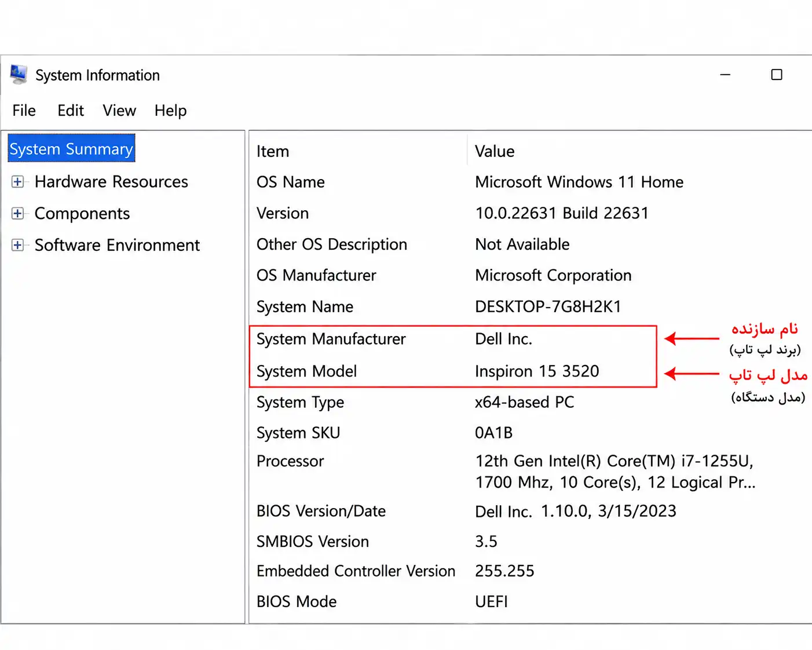Expand the Components tree node
The height and width of the screenshot is (650, 812).
(18, 213)
